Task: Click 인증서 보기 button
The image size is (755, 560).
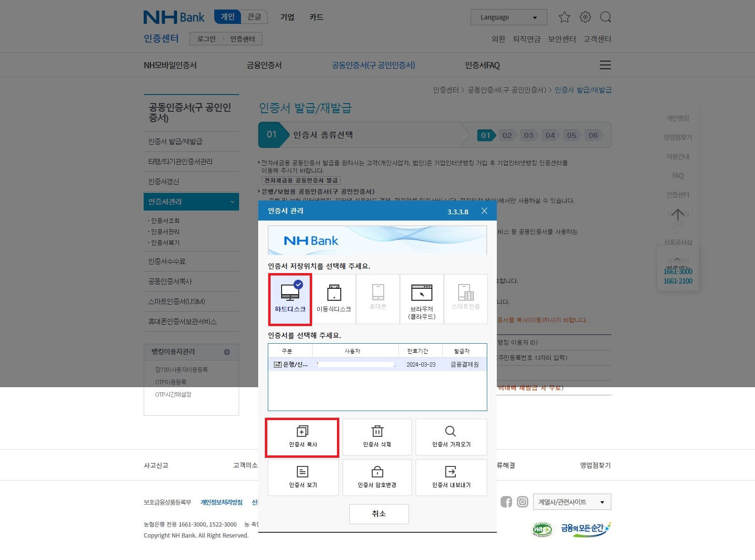Action: (303, 477)
